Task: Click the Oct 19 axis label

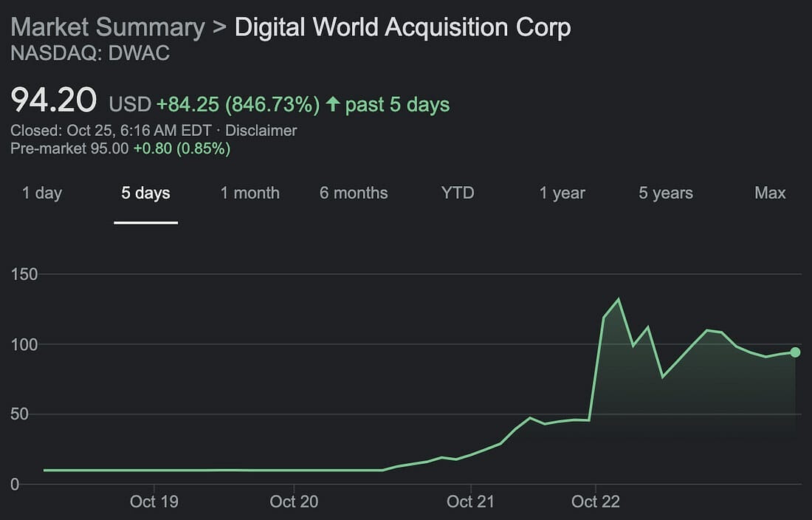Action: [x=154, y=502]
